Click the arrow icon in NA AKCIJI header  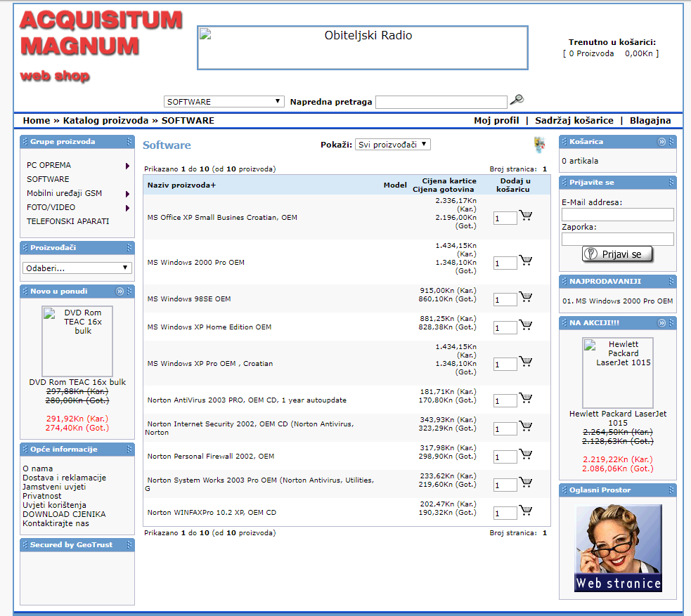(661, 323)
